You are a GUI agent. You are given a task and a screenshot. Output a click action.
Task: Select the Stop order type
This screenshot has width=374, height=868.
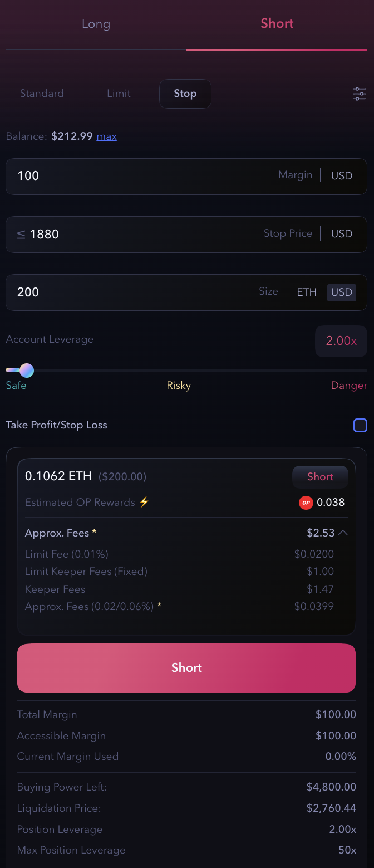[x=185, y=94]
